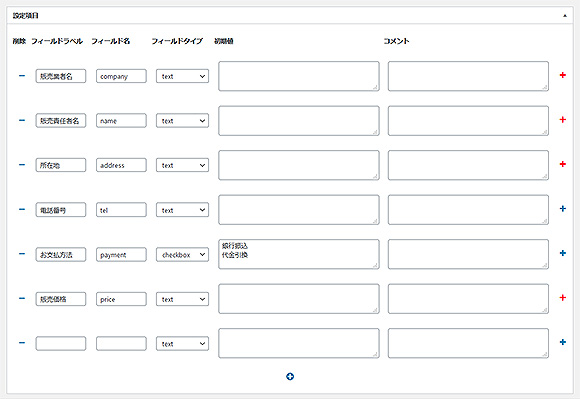Click comment textarea for price row
The width and height of the screenshot is (580, 399).
(x=468, y=299)
